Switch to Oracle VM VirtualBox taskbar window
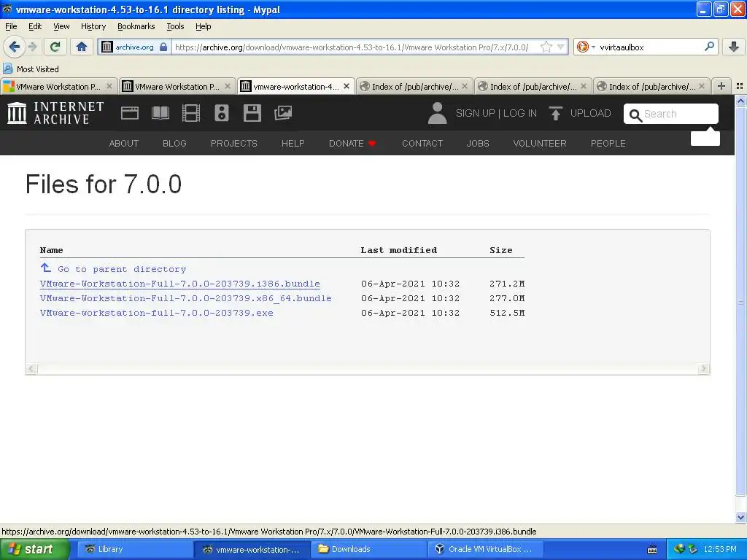The height and width of the screenshot is (560, 747). click(484, 549)
